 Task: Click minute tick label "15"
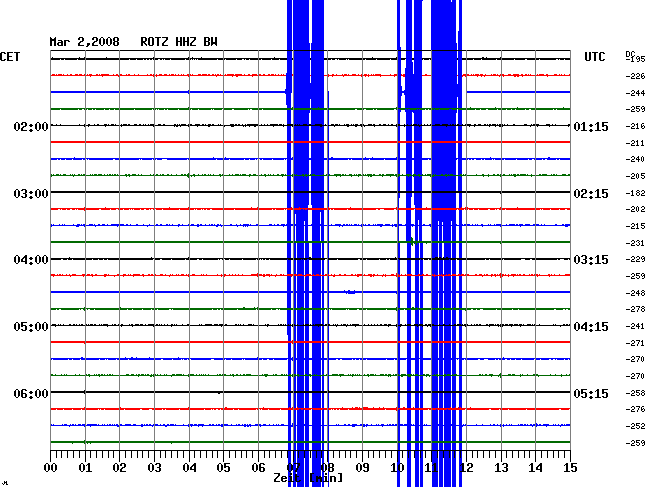pyautogui.click(x=570, y=468)
